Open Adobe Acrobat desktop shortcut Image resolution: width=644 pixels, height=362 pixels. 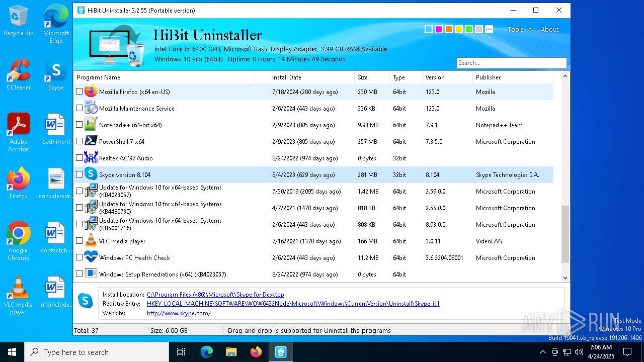point(19,133)
